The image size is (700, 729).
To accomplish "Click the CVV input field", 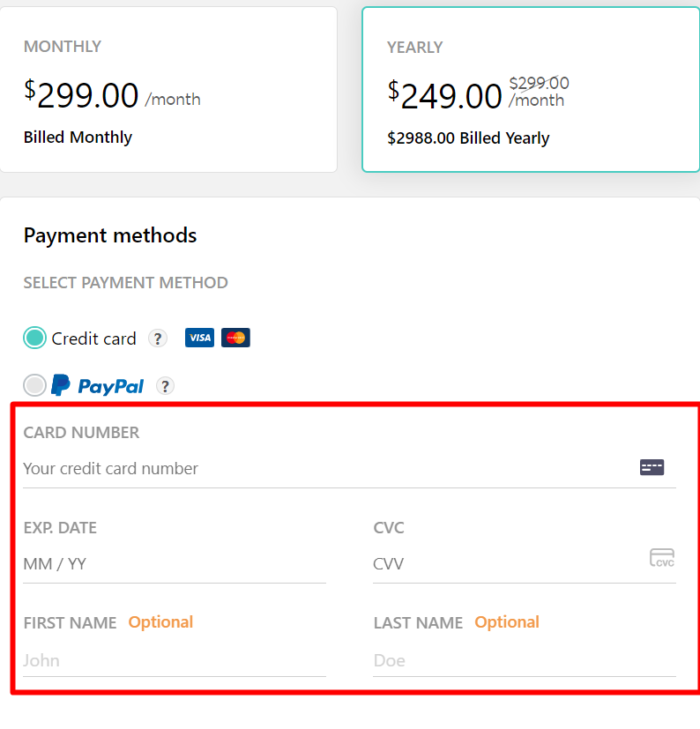I will (507, 564).
